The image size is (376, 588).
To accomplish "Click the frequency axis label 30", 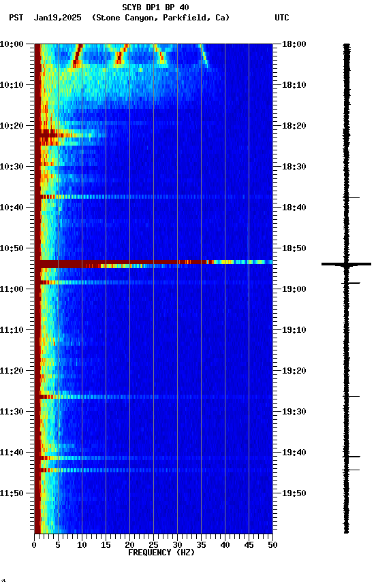I will pyautogui.click(x=177, y=545).
